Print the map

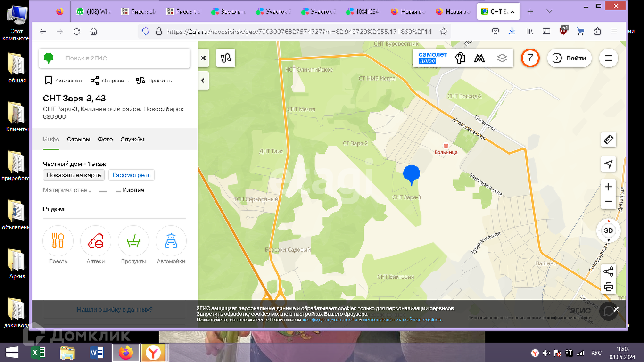point(609,287)
